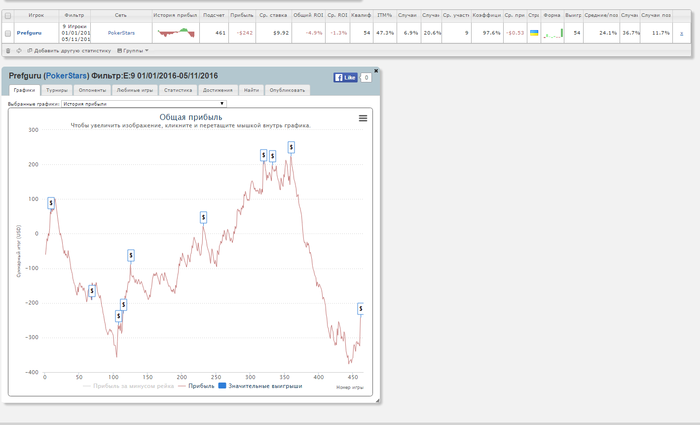Open the chart hamburger export menu
The height and width of the screenshot is (425, 700).
(x=363, y=118)
